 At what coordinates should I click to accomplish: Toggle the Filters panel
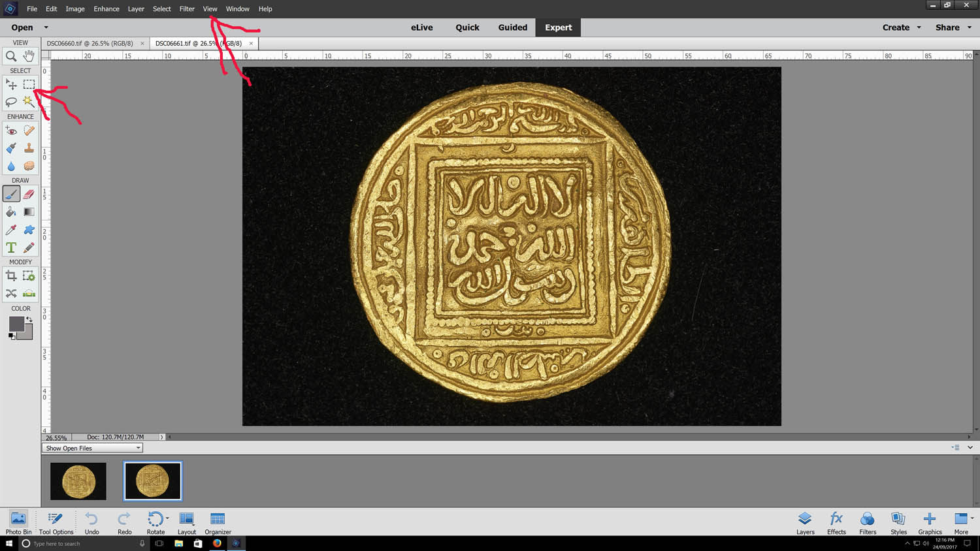click(868, 523)
